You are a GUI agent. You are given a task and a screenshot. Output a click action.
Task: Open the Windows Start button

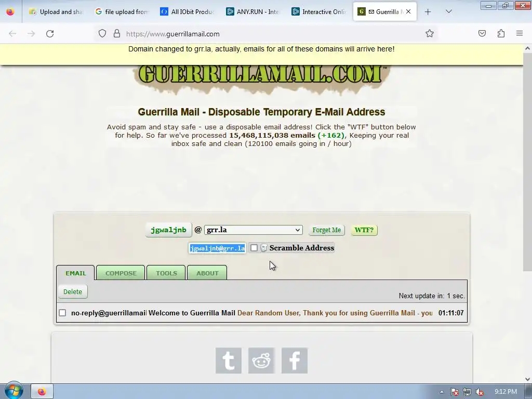point(14,391)
